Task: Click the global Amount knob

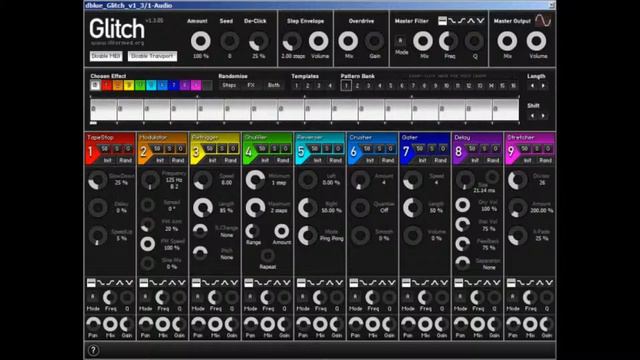Action: (200, 41)
